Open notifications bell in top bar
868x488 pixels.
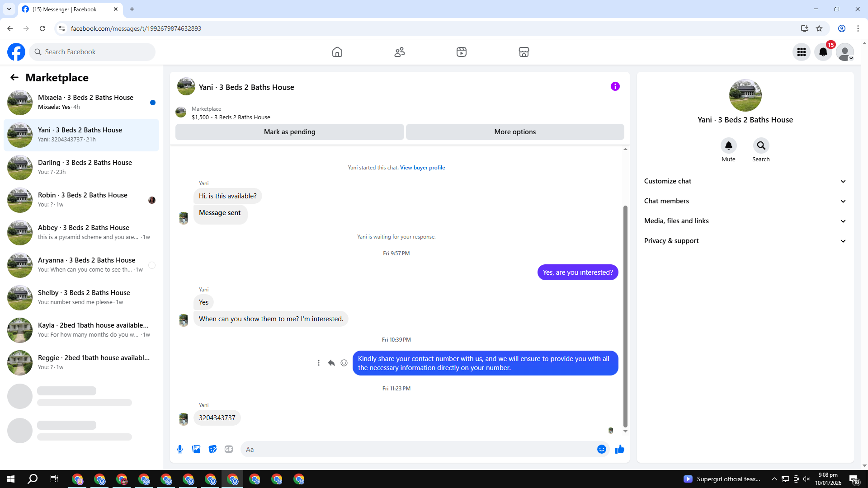(823, 52)
